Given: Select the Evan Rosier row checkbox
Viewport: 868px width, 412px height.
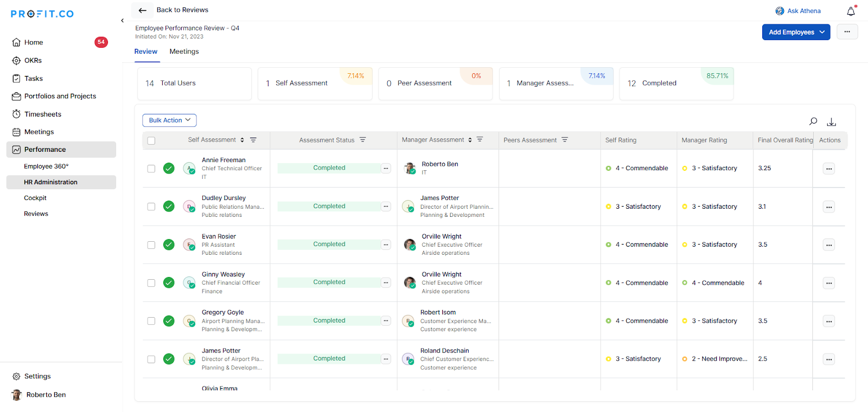Looking at the screenshot, I should pyautogui.click(x=151, y=245).
